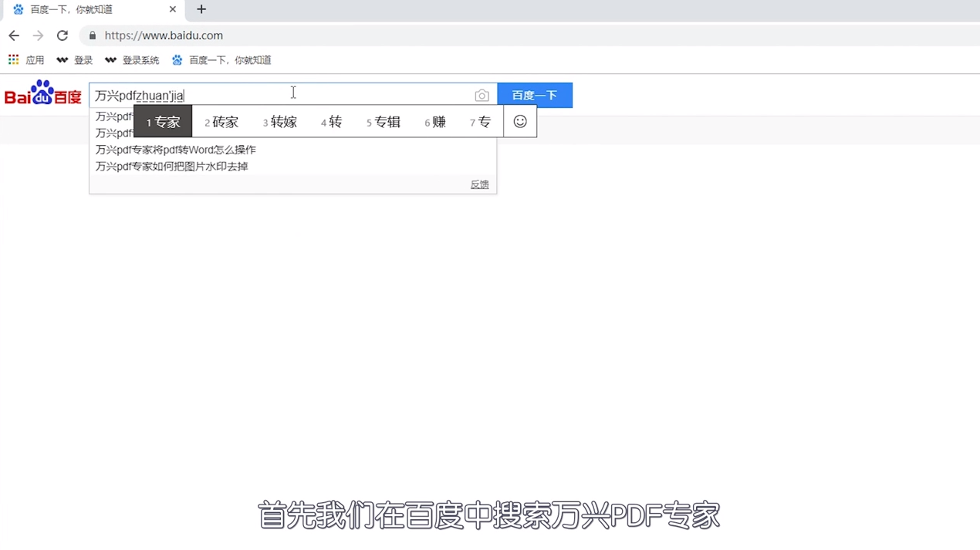
Task: Select IME candidate 1 专家
Action: pos(163,122)
